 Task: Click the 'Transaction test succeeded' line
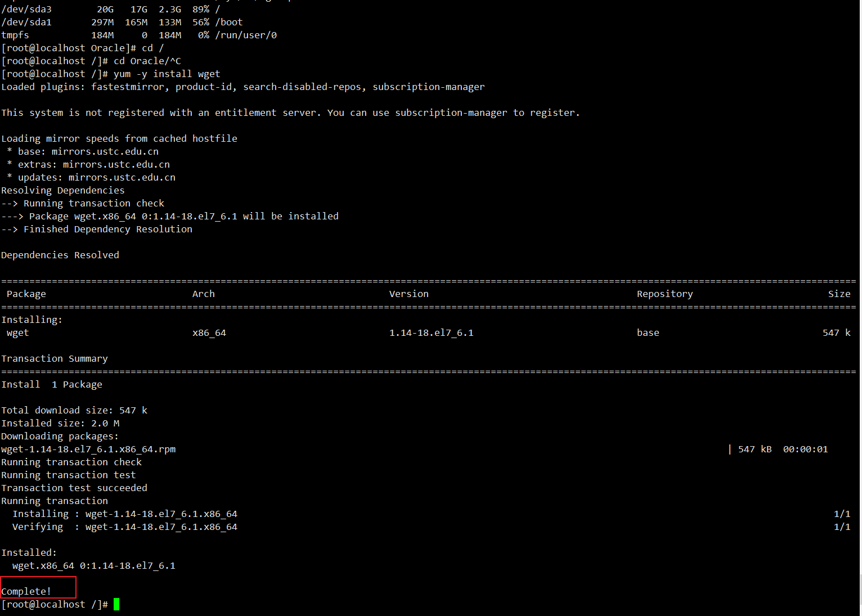74,488
